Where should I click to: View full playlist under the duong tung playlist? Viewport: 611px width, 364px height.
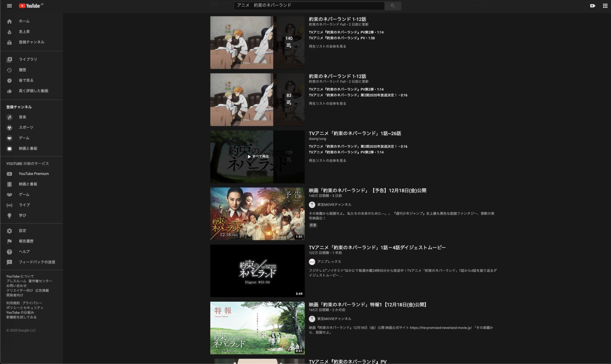327,161
